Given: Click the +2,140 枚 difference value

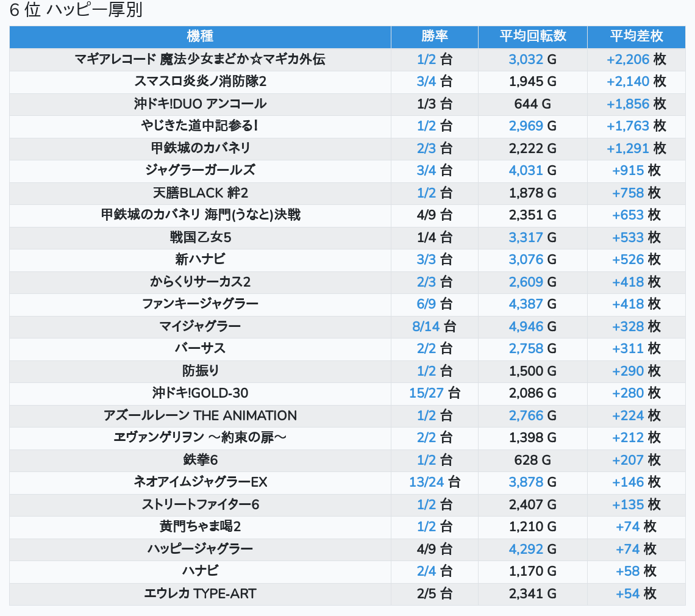Looking at the screenshot, I should coord(636,82).
